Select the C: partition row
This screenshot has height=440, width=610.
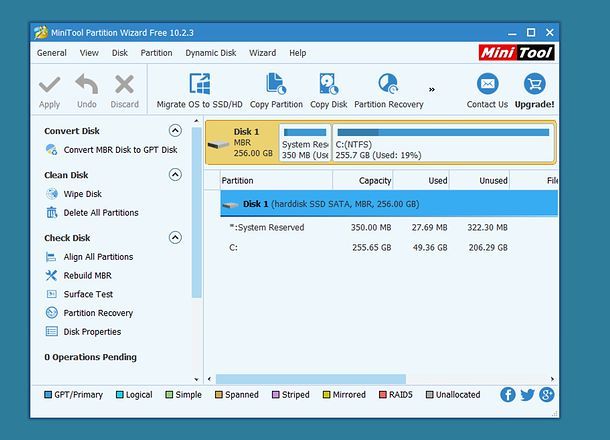(389, 247)
